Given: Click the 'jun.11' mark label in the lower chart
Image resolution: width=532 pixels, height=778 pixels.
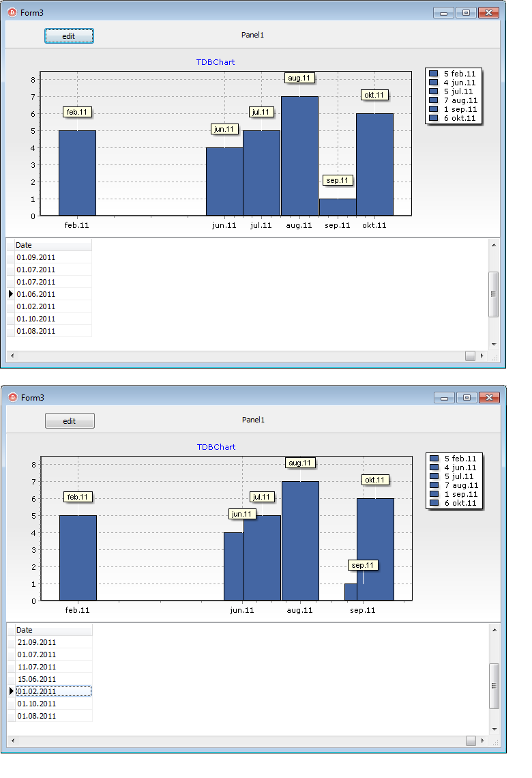Looking at the screenshot, I should click(242, 514).
